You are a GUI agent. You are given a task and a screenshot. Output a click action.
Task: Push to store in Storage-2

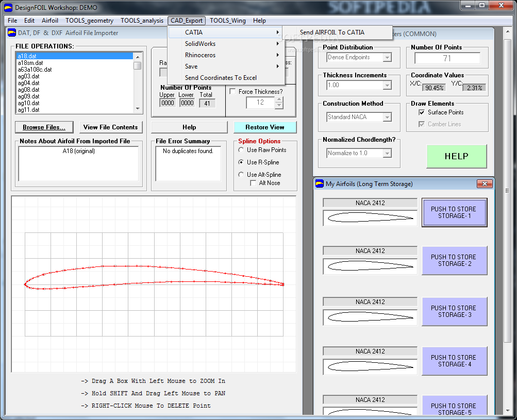[454, 260]
